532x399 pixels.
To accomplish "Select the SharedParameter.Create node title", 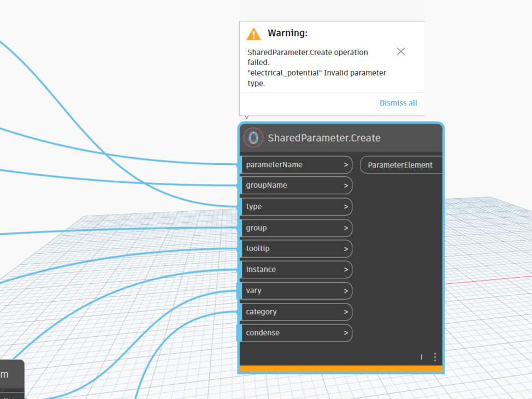I will pyautogui.click(x=324, y=138).
